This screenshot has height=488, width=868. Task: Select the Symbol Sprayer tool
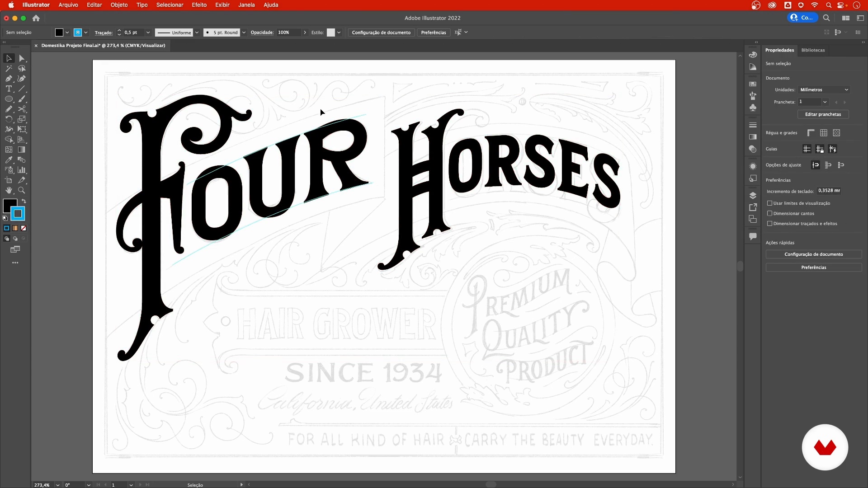pyautogui.click(x=9, y=170)
